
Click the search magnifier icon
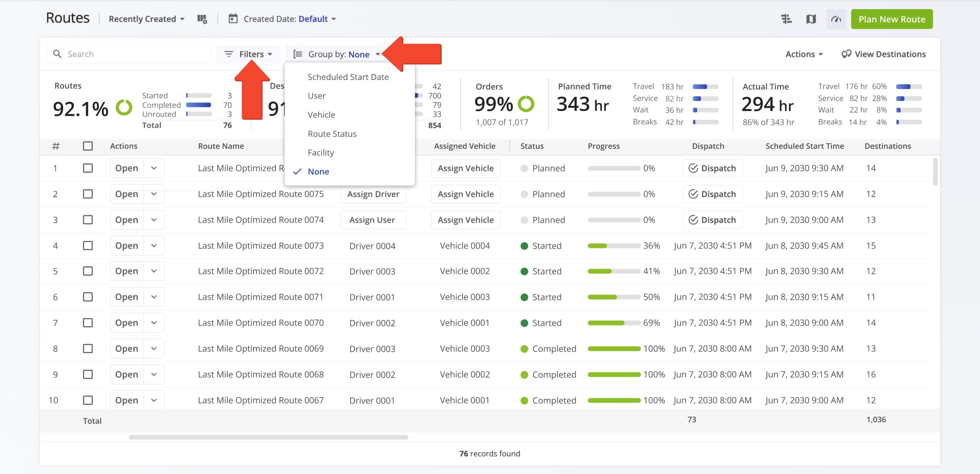click(x=57, y=54)
